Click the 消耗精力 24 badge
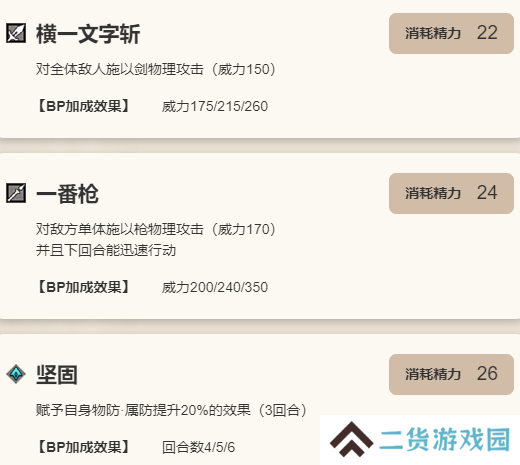This screenshot has width=520, height=465. coord(451,193)
